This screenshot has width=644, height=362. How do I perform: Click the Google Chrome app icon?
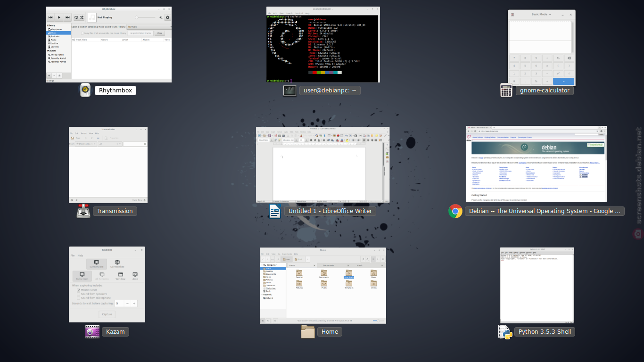pyautogui.click(x=455, y=211)
